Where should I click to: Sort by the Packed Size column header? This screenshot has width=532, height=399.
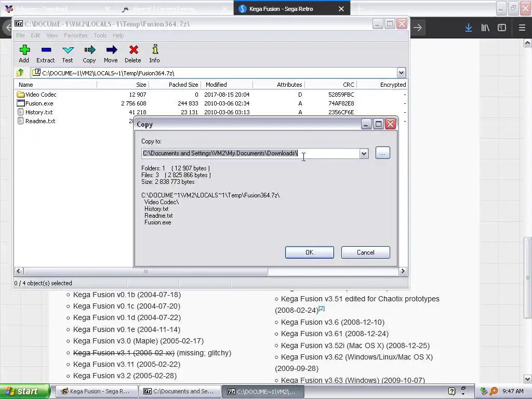click(175, 85)
